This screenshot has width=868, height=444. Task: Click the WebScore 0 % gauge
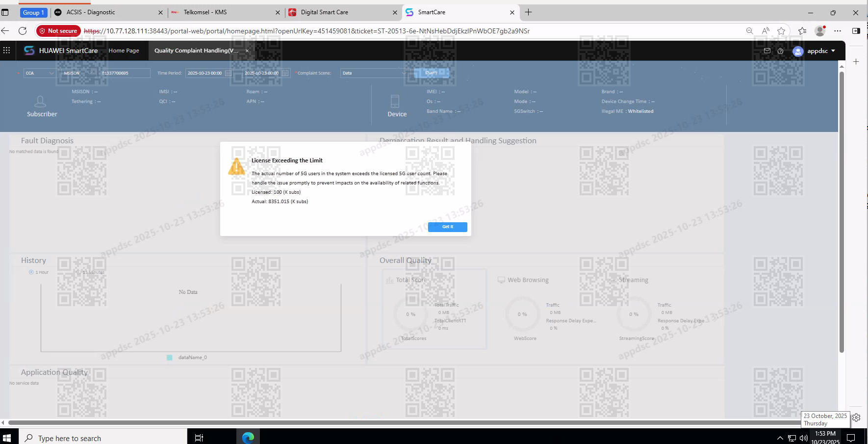(522, 314)
